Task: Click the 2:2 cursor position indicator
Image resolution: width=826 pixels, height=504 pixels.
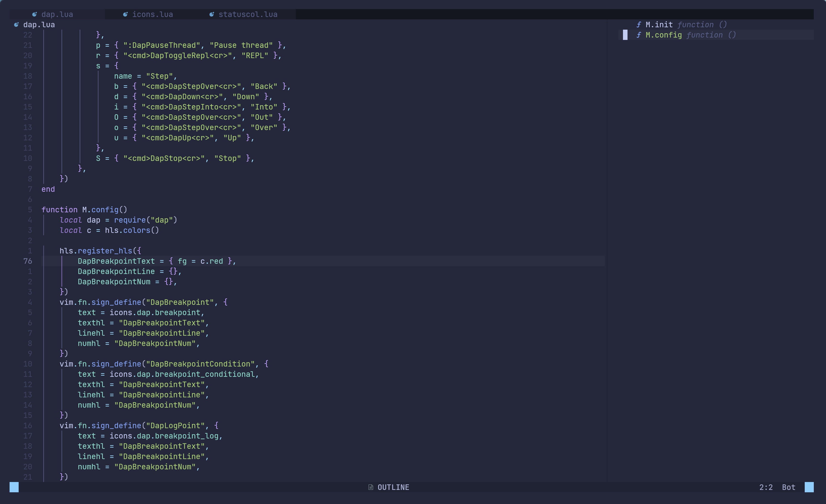Action: tap(766, 487)
